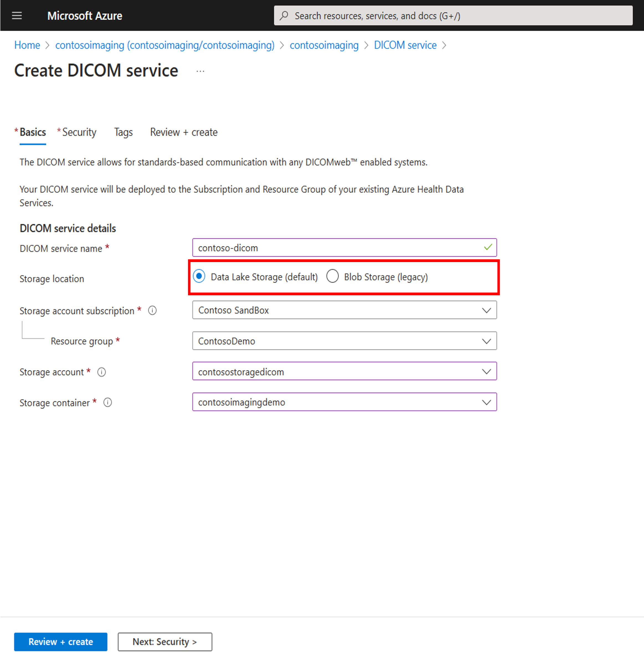This screenshot has width=644, height=666.
Task: Click the search magnifier icon
Action: click(x=284, y=15)
